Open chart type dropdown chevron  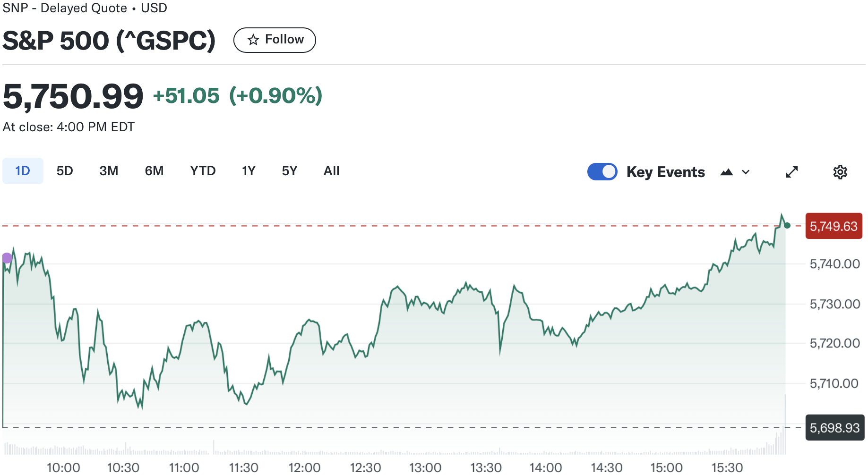click(746, 172)
